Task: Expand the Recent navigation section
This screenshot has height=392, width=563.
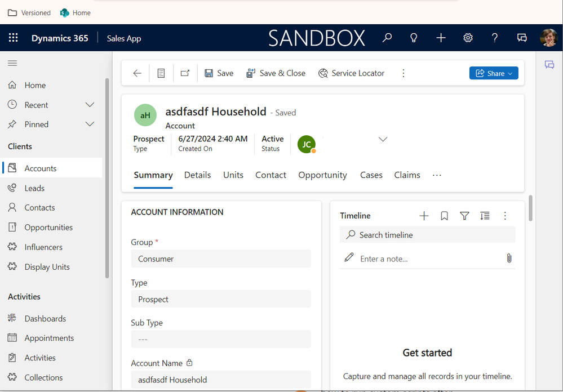Action: pyautogui.click(x=89, y=105)
